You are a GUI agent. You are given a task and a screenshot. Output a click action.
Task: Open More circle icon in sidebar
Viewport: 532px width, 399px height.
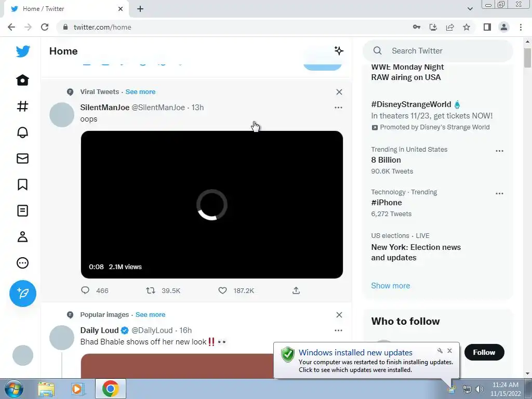tap(23, 263)
